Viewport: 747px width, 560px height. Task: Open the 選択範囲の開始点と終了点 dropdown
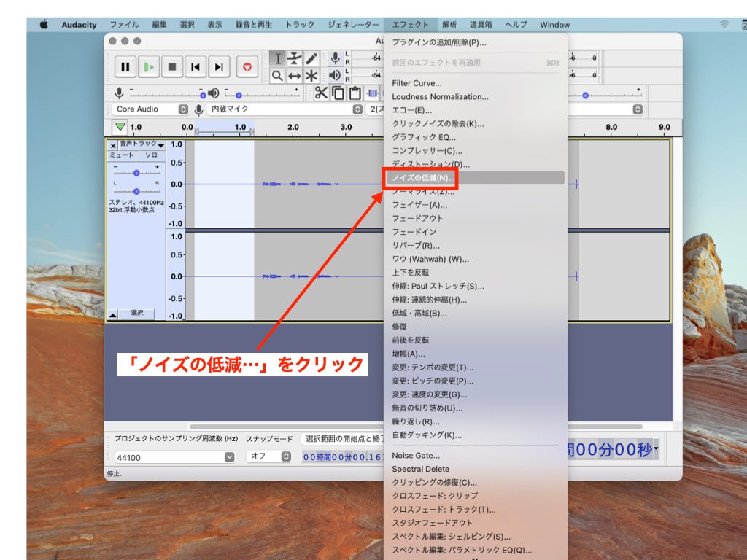343,438
